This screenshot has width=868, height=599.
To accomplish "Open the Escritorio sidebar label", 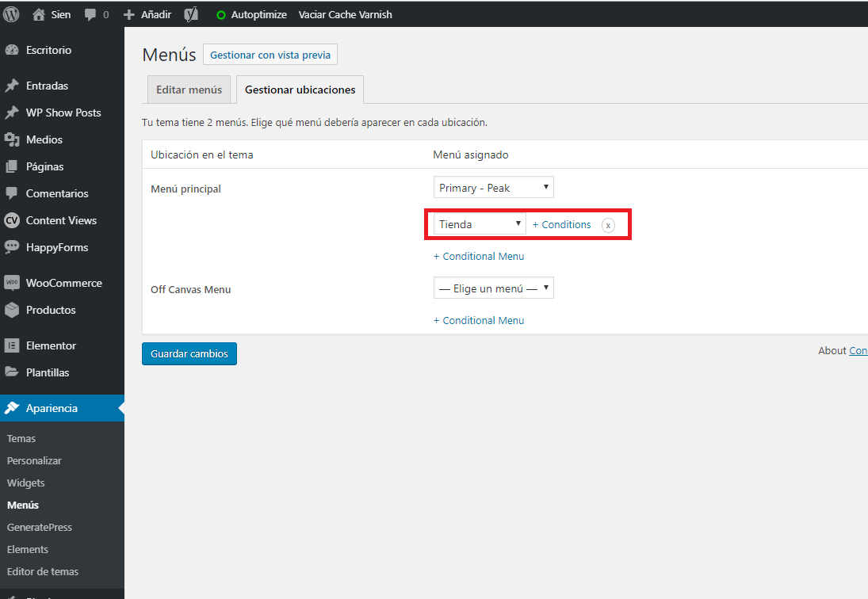I will point(48,50).
